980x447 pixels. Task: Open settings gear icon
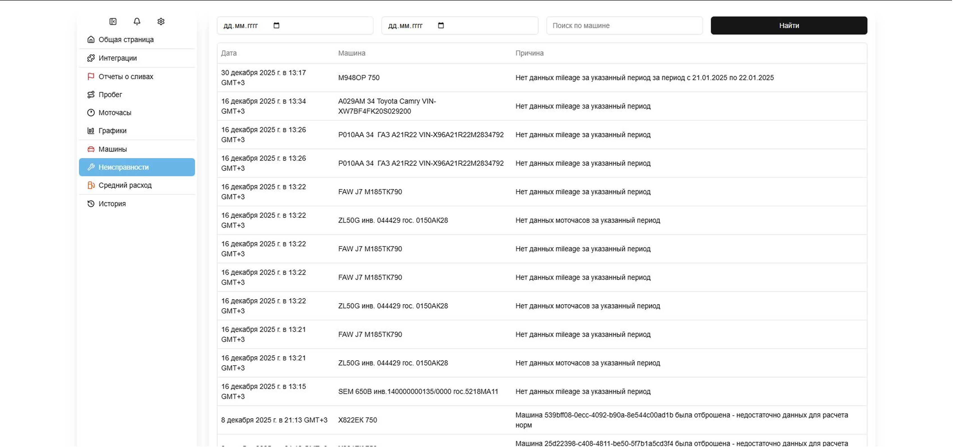[x=161, y=22]
